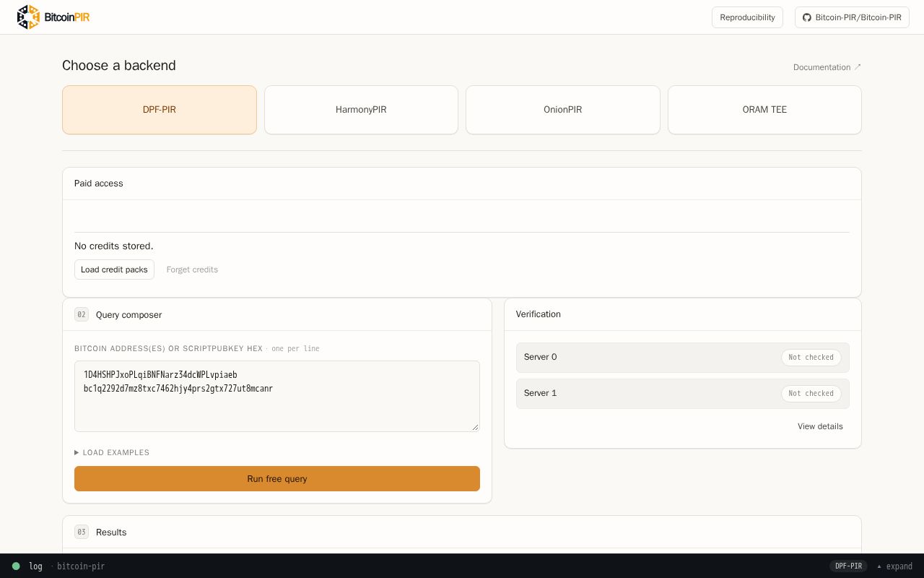924x578 pixels.
Task: Click the DPF-PIR badge in log bar
Action: (848, 566)
